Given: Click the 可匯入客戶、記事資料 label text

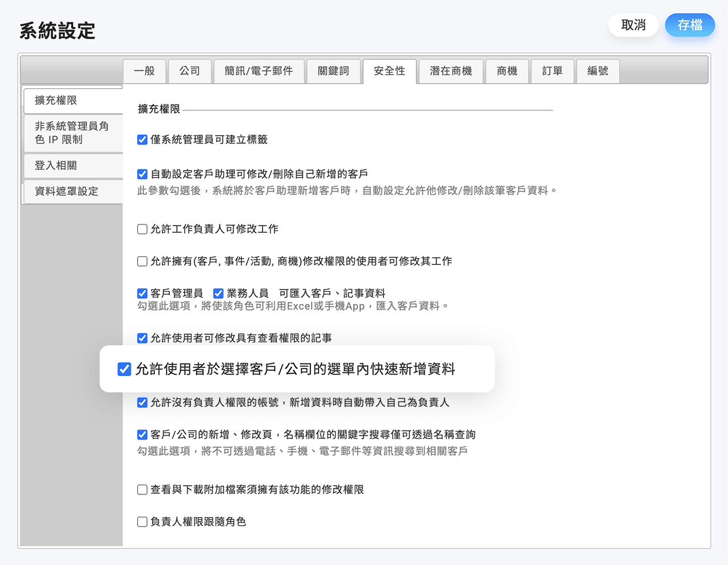Looking at the screenshot, I should [x=332, y=293].
